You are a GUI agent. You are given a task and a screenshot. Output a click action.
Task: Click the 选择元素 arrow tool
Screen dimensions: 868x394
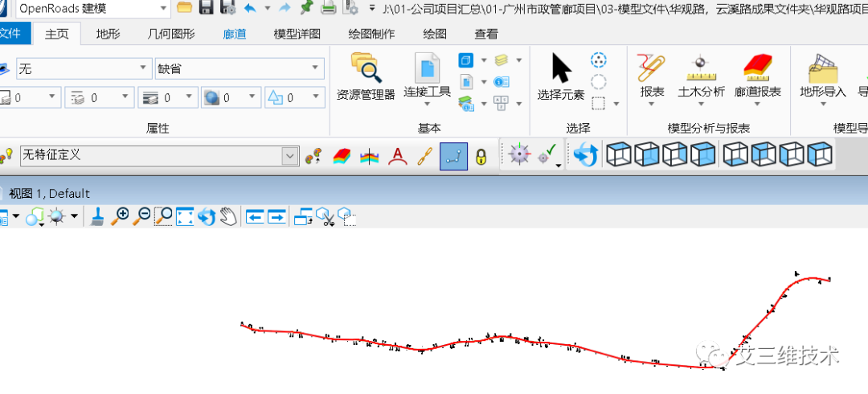pos(561,76)
